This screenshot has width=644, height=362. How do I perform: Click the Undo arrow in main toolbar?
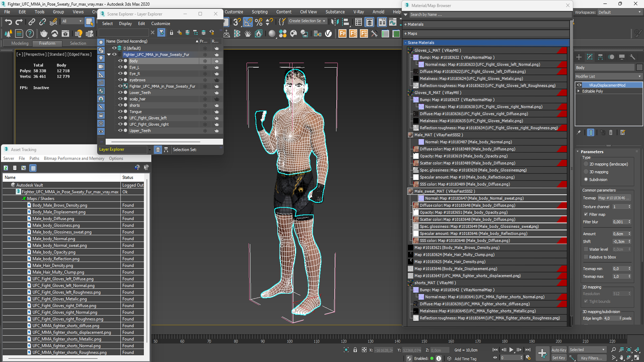click(x=8, y=22)
